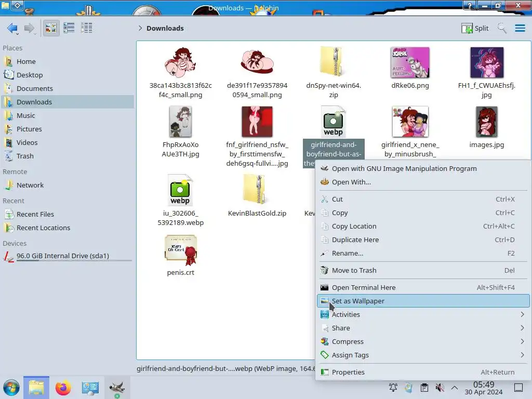The image size is (532, 399).
Task: Click the clock showing 05:49
Action: click(x=484, y=388)
